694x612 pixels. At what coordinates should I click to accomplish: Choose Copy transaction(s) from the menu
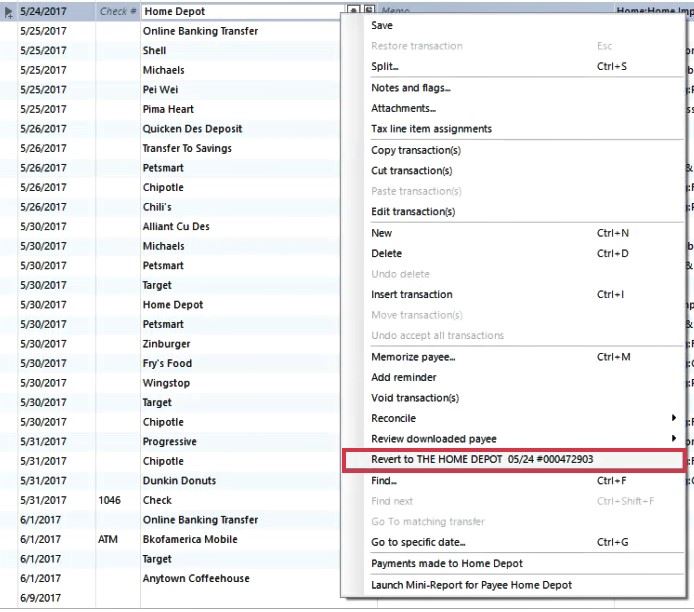tap(415, 150)
